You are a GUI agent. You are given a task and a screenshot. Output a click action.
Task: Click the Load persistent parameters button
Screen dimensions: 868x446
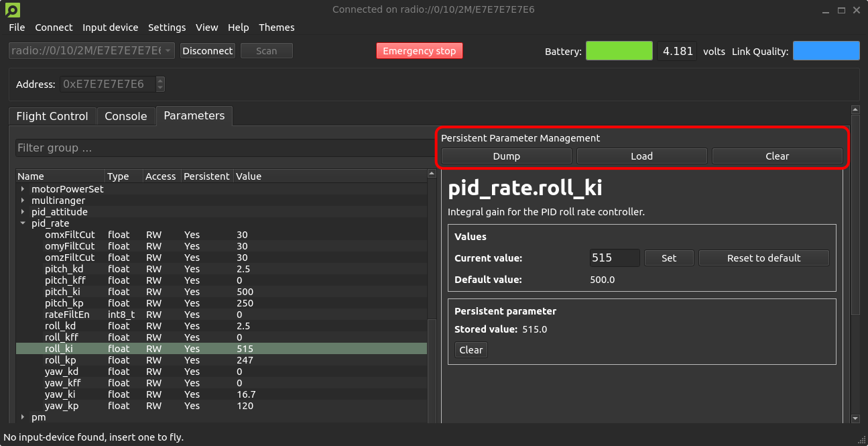coord(641,156)
